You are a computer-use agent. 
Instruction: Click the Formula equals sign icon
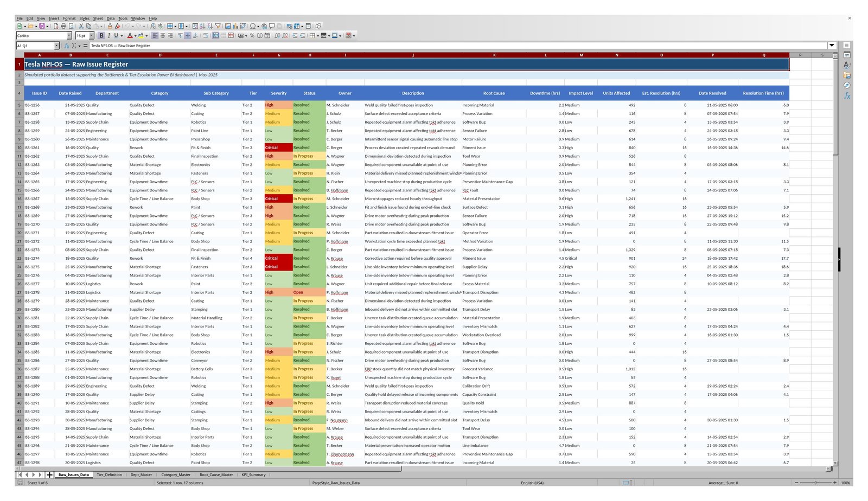85,46
